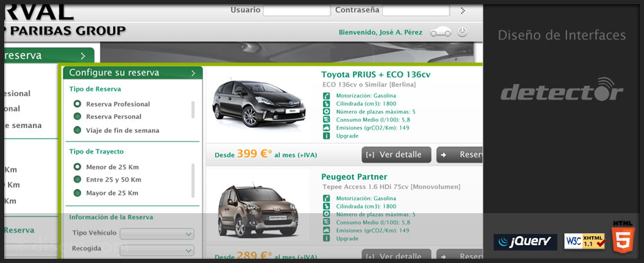Click Tipo de Trayecto section scrollbar
644x263 pixels.
point(193,181)
